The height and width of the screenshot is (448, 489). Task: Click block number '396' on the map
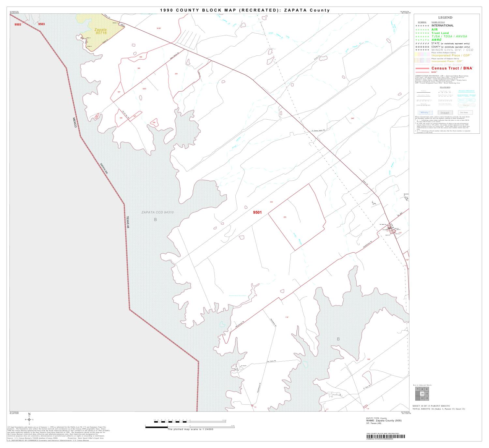141,57
